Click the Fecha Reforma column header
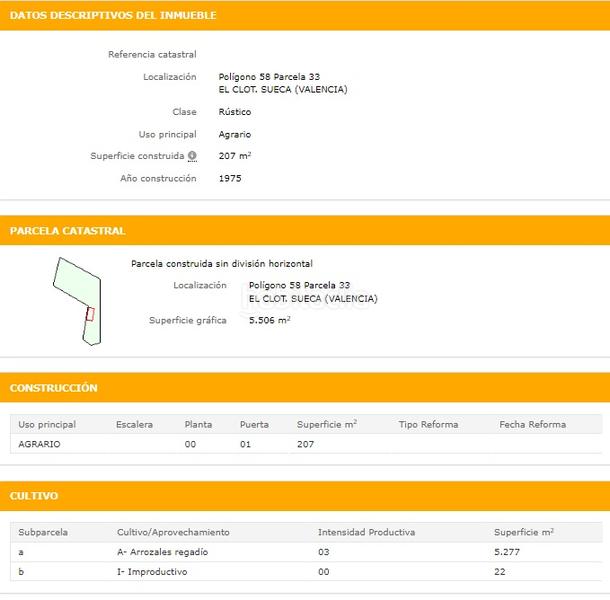 (532, 425)
